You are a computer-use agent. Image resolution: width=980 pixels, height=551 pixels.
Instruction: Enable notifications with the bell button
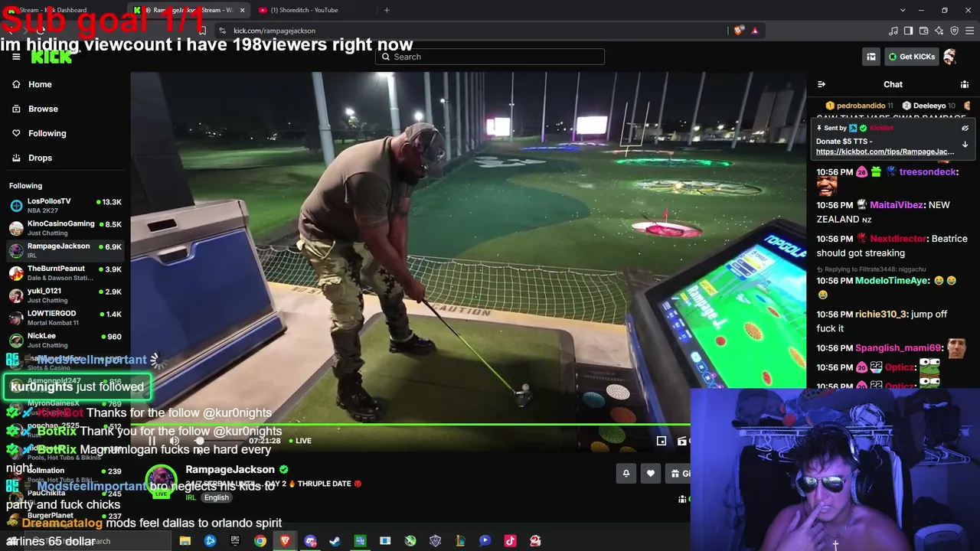(x=626, y=474)
